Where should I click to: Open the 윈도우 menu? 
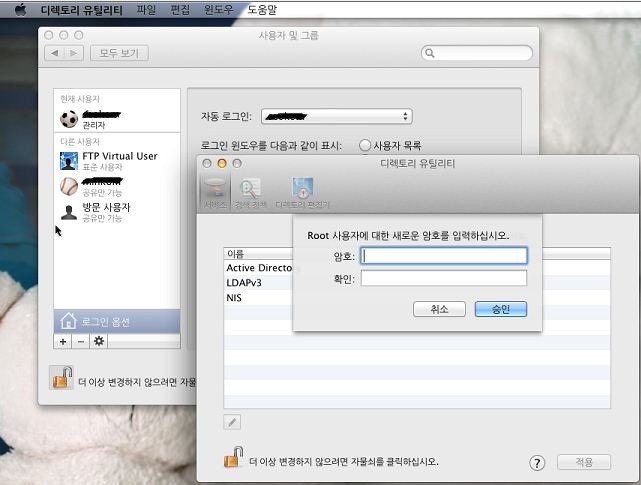click(x=218, y=9)
